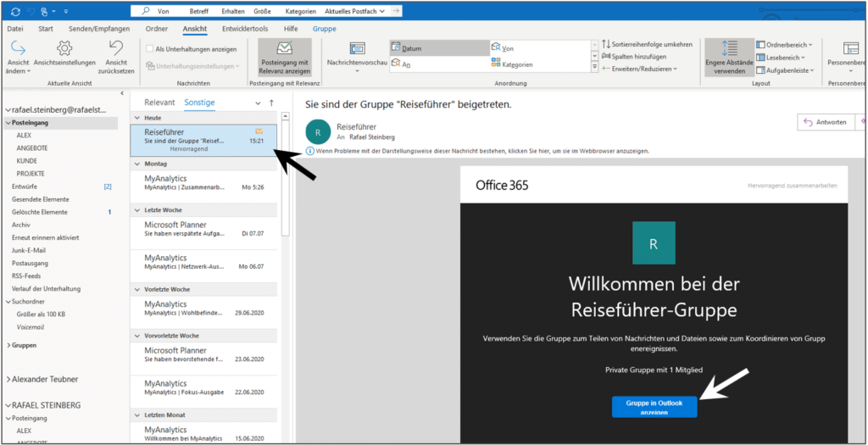Open the Hilfe ribbon tab
This screenshot has height=445, width=868.
(291, 29)
